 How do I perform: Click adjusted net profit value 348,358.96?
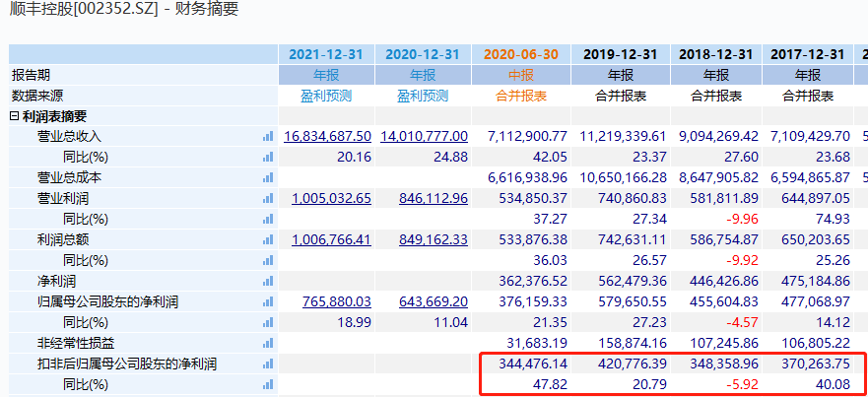(724, 364)
